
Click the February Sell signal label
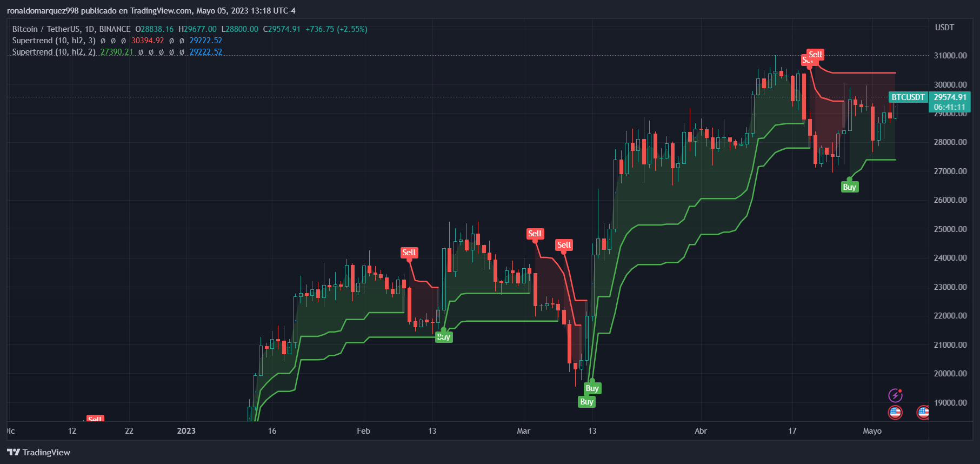point(409,253)
